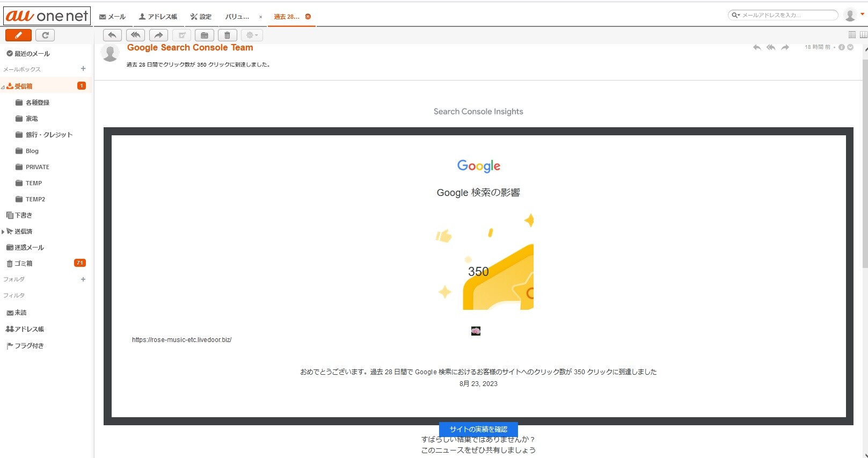This screenshot has width=868, height=458.
Task: Click the au one net logo
Action: point(47,16)
